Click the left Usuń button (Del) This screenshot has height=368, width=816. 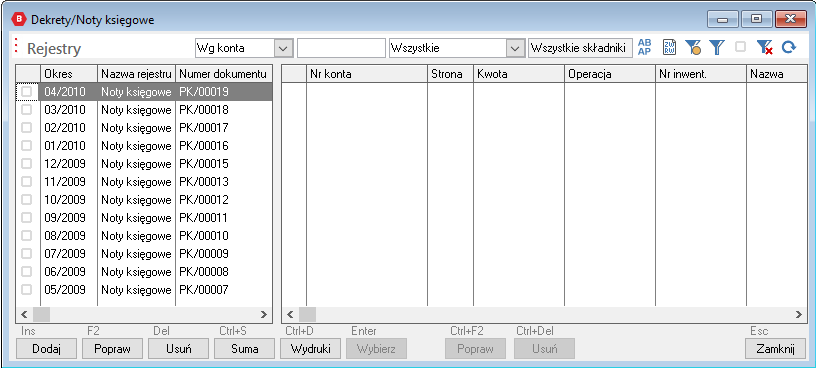click(178, 348)
